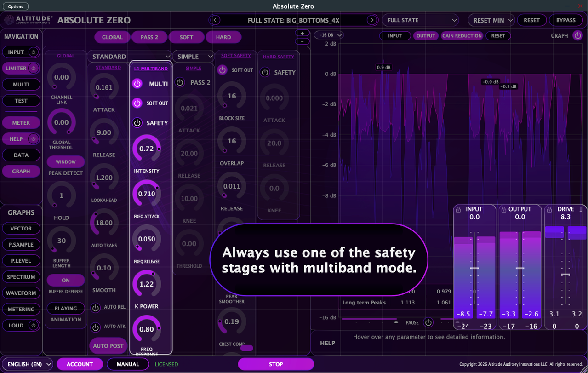Select the WAVEFORM graph
Viewport: 588px width, 373px height.
point(21,293)
